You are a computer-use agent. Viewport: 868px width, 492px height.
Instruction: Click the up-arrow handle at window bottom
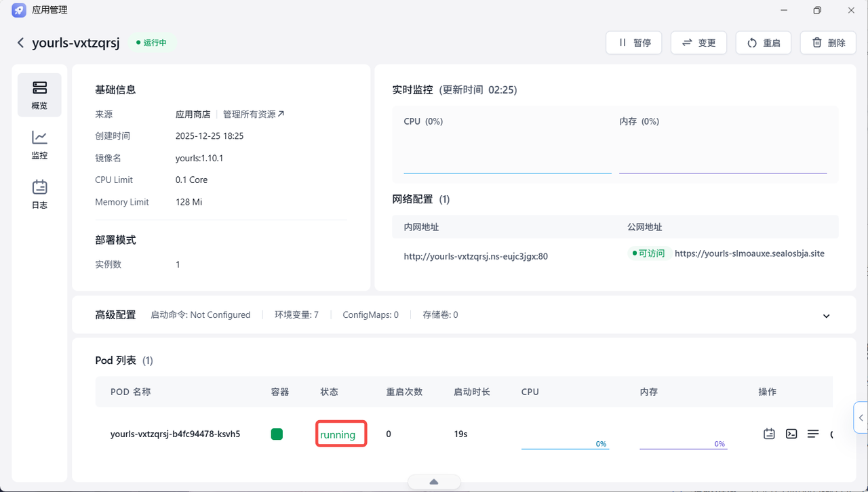(434, 482)
